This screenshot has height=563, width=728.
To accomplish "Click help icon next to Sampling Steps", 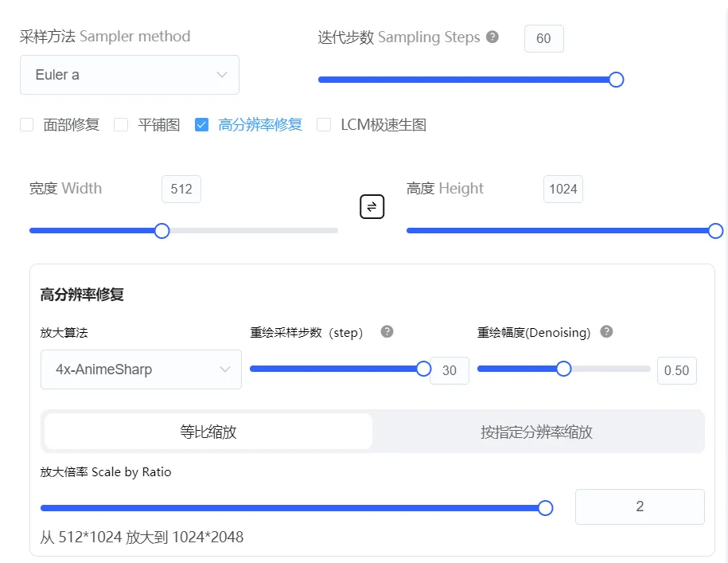I will [x=492, y=37].
